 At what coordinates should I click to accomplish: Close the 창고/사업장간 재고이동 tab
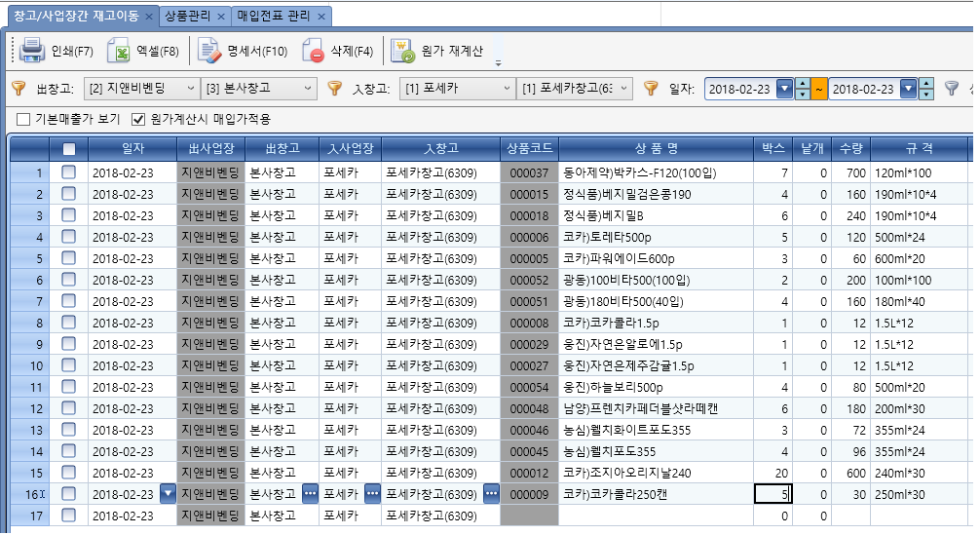(x=149, y=17)
